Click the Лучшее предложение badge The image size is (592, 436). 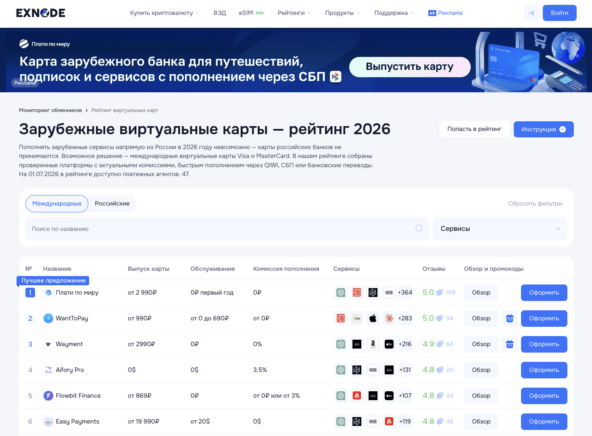coord(53,280)
